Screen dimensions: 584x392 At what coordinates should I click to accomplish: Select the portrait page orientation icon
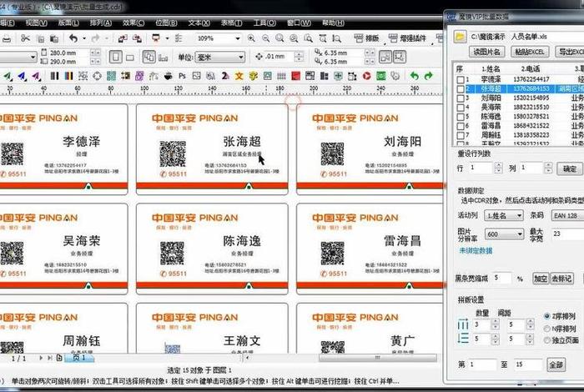coord(115,57)
